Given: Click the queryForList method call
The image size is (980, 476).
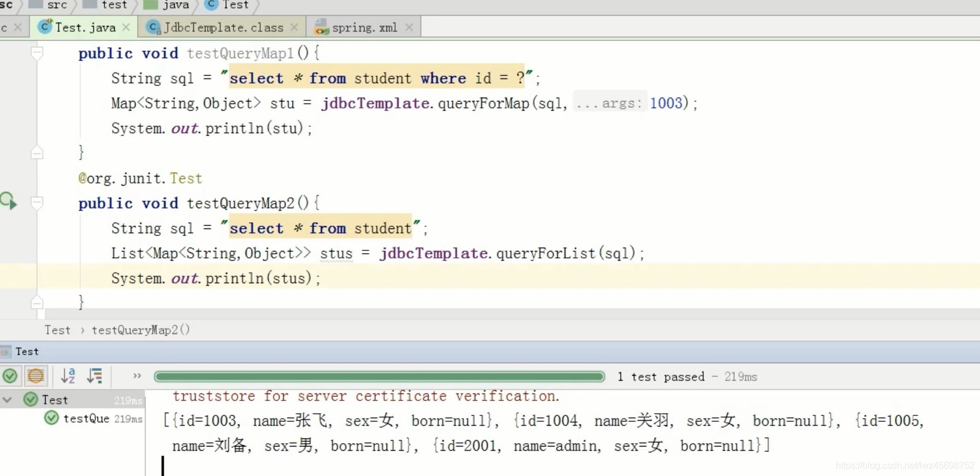Looking at the screenshot, I should tap(545, 253).
